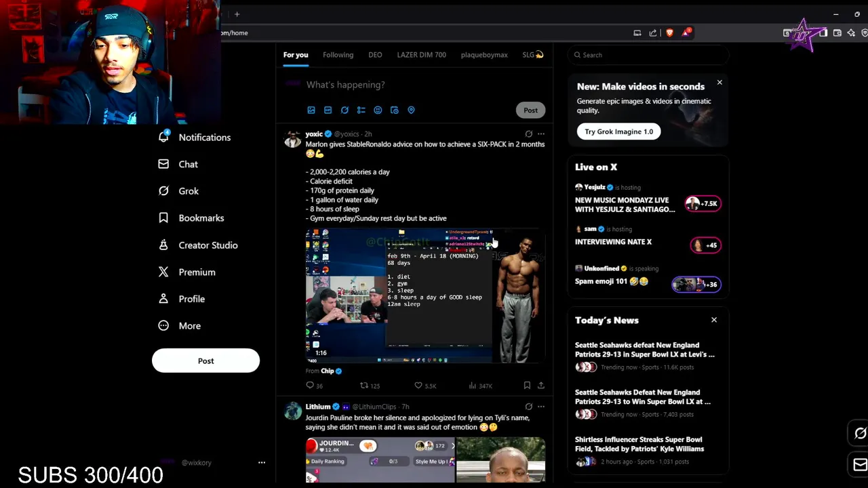Switch to the Following tab

pyautogui.click(x=338, y=55)
